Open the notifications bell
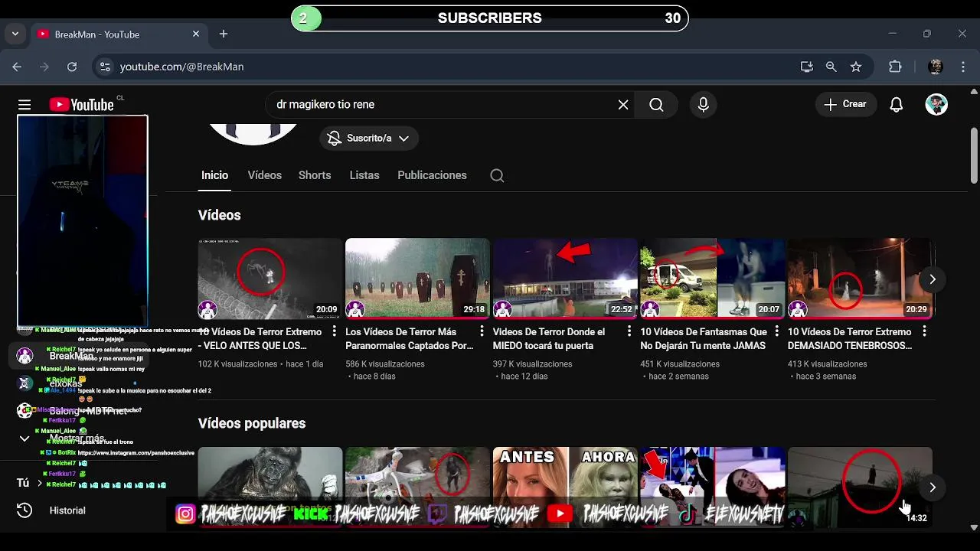Screen dimensions: 980x551 click(897, 105)
